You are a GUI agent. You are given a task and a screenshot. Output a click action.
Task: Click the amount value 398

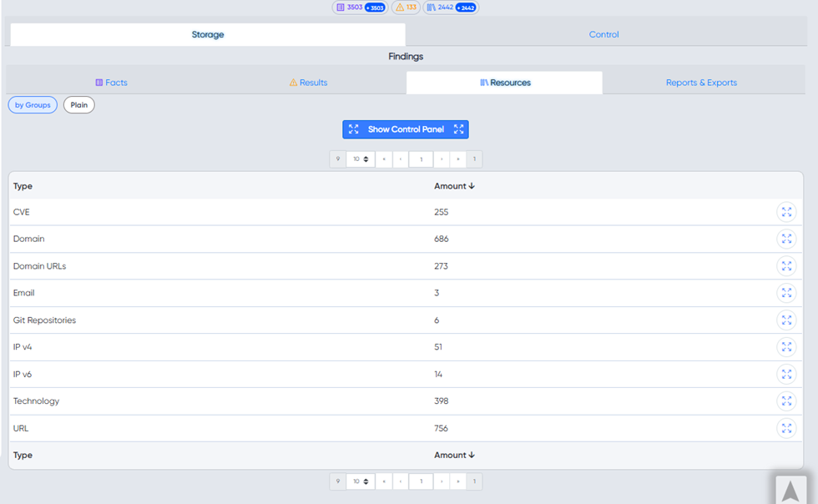(x=442, y=401)
